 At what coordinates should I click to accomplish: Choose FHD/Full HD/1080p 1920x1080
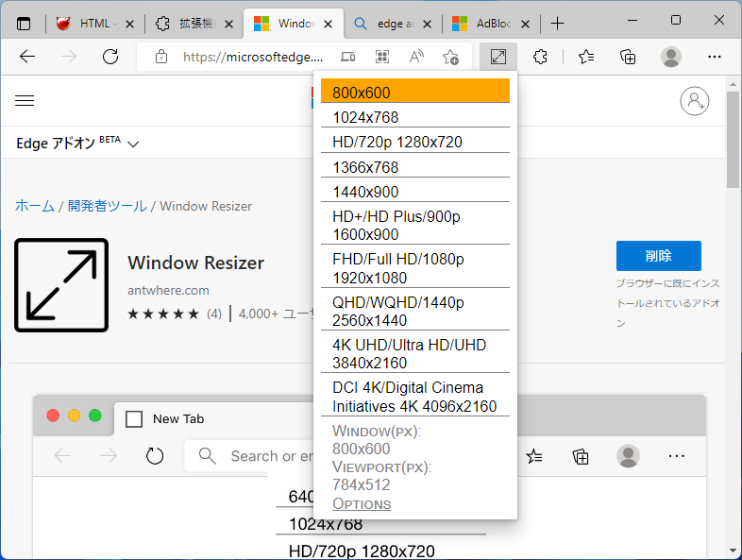click(x=415, y=267)
